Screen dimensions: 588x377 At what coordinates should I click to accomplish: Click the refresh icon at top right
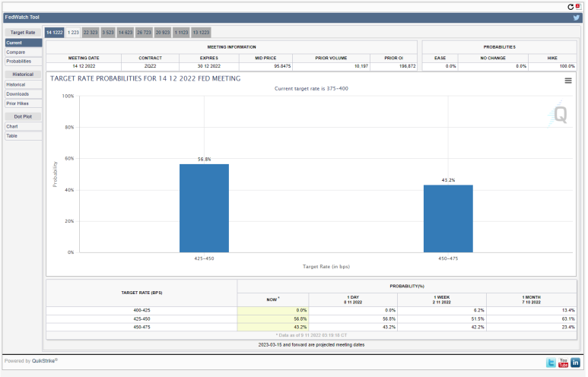[x=571, y=7]
